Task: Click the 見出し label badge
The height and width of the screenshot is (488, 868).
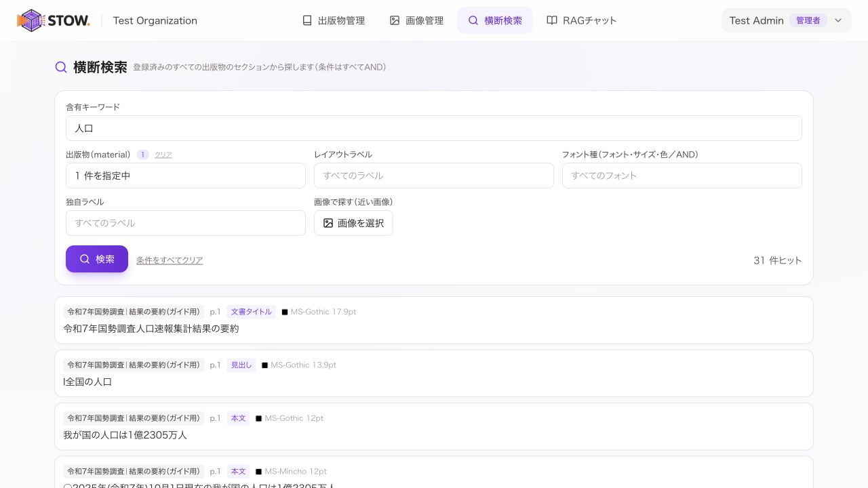Action: pyautogui.click(x=241, y=365)
